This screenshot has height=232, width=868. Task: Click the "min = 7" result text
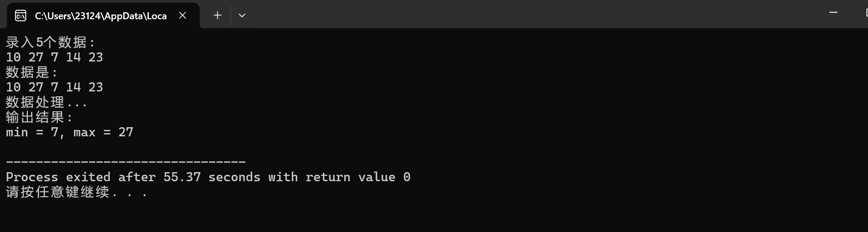point(32,132)
